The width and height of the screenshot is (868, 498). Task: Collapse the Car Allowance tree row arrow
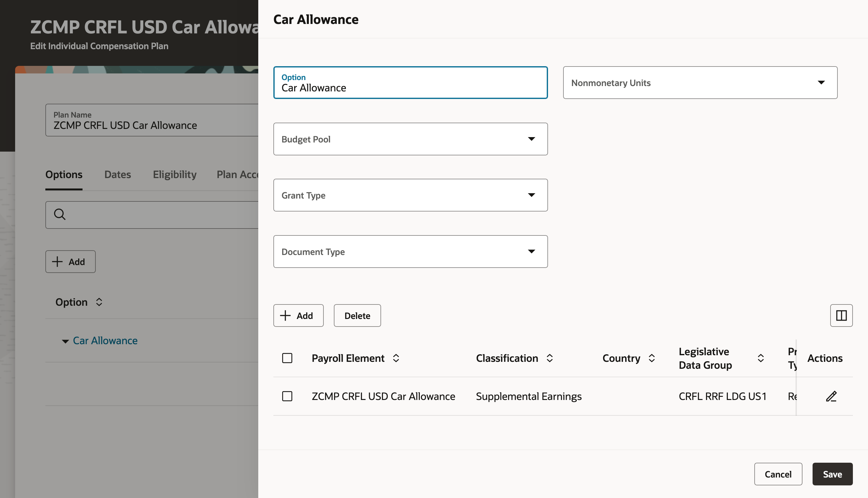point(65,341)
